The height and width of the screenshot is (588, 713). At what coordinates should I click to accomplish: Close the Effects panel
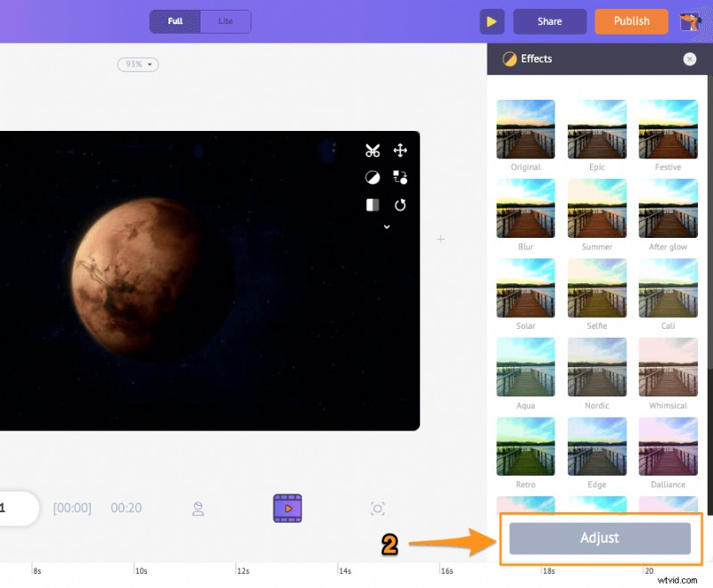pyautogui.click(x=690, y=59)
